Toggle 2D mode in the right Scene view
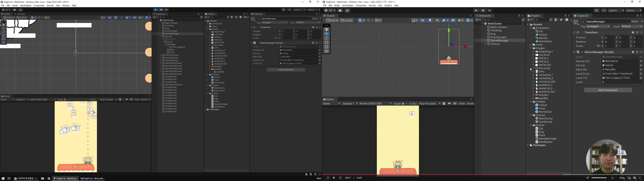The image size is (644, 181). click(x=422, y=20)
